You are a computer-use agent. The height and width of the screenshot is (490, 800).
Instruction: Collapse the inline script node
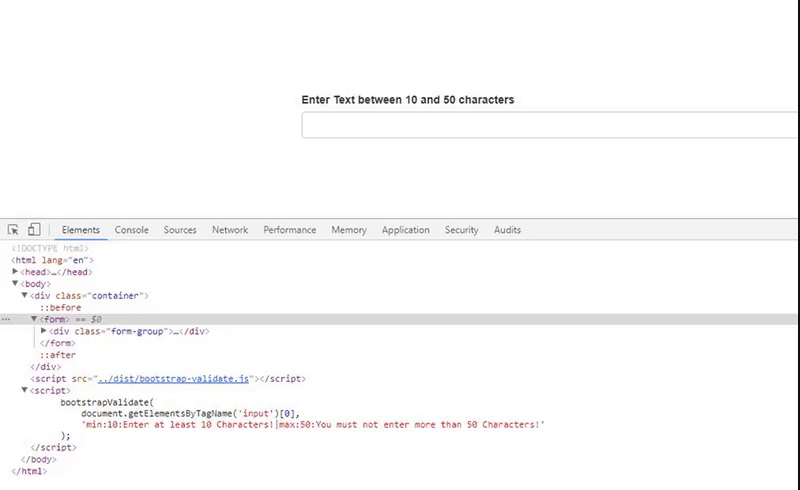(x=24, y=390)
